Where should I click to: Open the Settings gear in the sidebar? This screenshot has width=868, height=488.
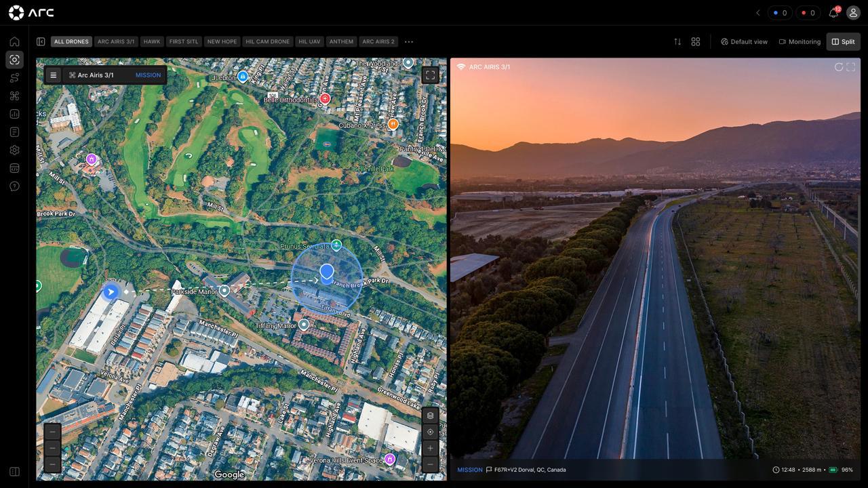(x=14, y=150)
